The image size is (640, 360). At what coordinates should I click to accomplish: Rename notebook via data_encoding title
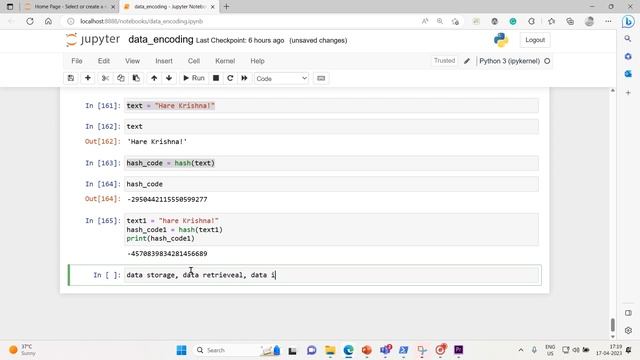[x=160, y=40]
